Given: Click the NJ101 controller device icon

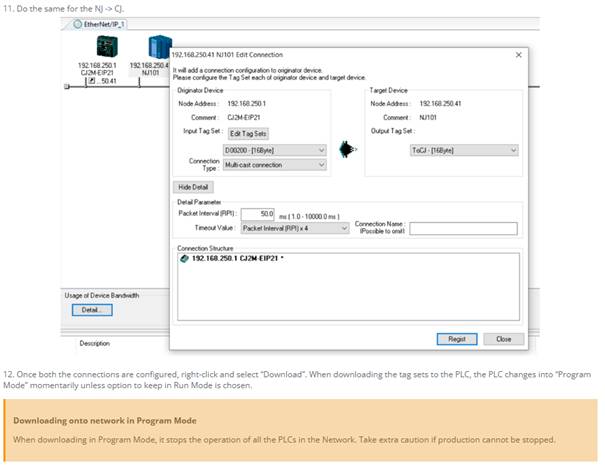Looking at the screenshot, I should (x=160, y=47).
